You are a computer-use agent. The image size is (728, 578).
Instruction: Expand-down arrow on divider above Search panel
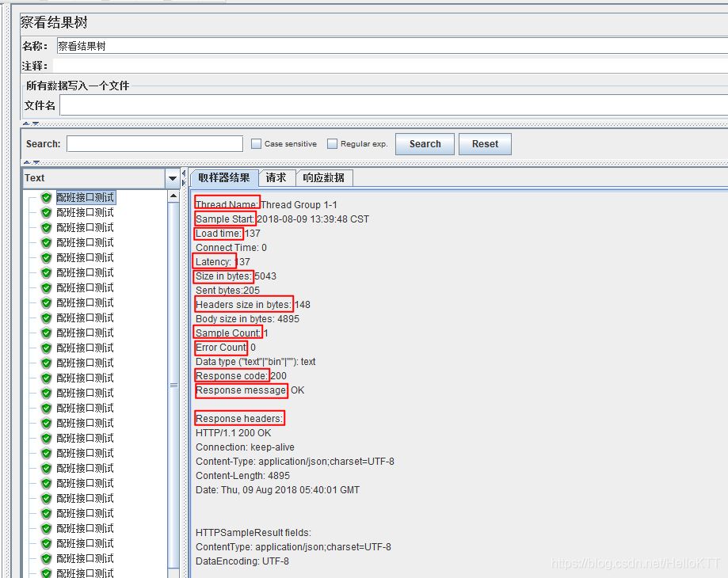(x=36, y=124)
